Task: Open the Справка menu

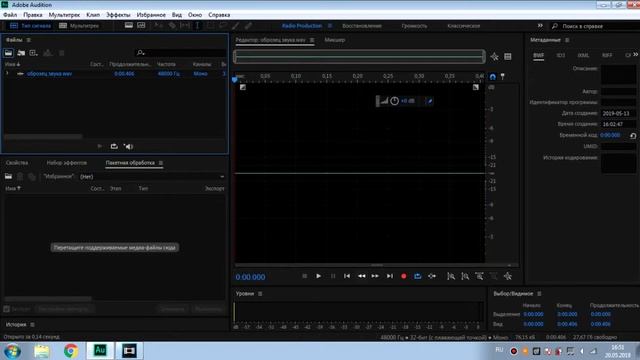Action: click(x=219, y=15)
